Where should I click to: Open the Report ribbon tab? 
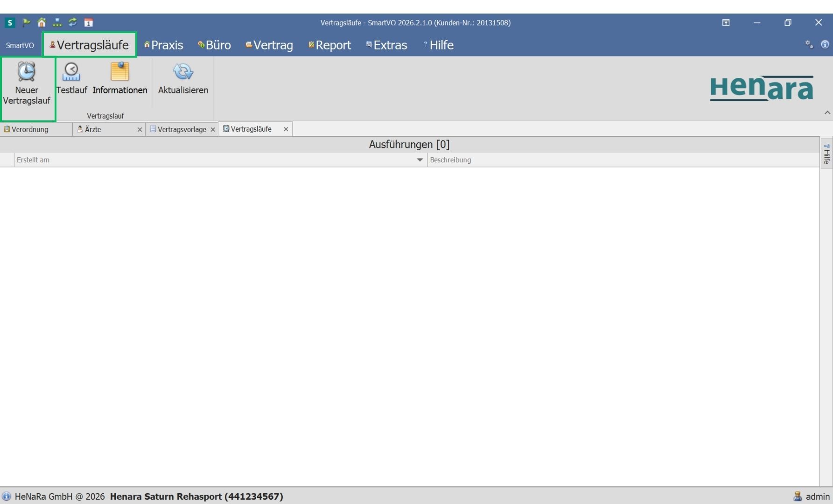coord(329,45)
